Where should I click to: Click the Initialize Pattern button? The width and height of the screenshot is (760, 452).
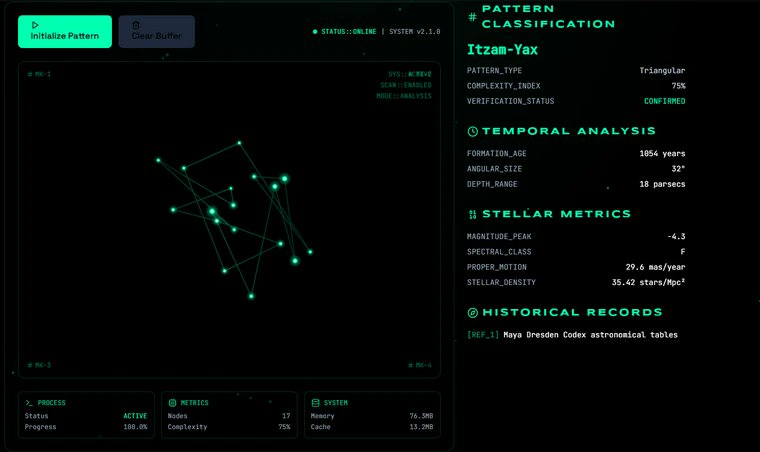65,31
